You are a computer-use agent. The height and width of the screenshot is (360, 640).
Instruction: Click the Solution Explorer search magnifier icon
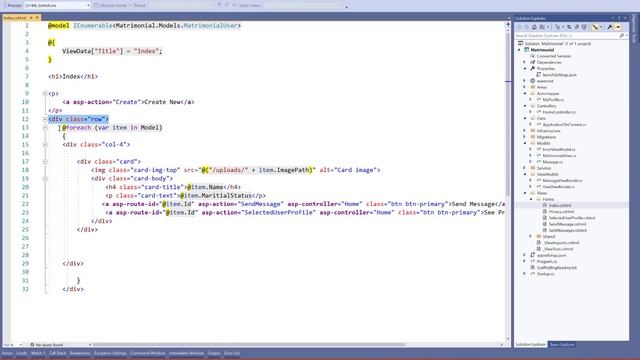[x=622, y=36]
